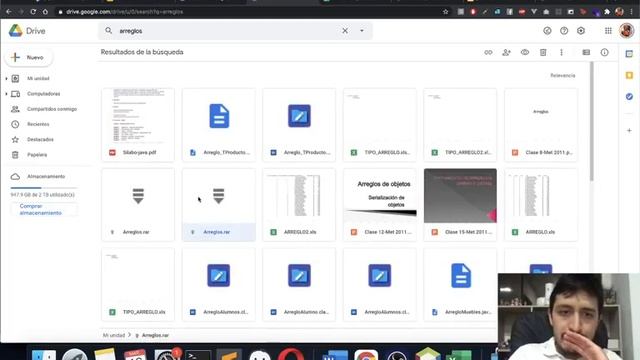The width and height of the screenshot is (640, 360).
Task: Open the Tasks side panel icon
Action: [629, 96]
